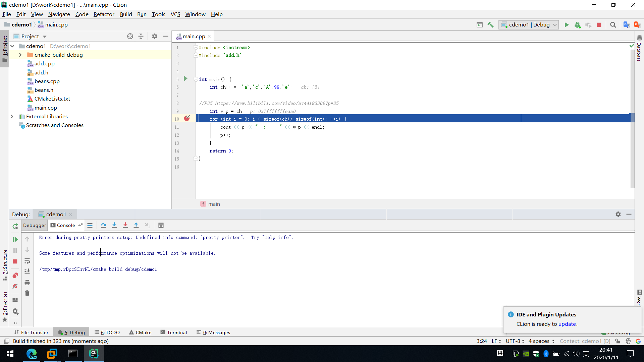The image size is (644, 362).
Task: Click the Step Out debug icon
Action: (136, 225)
